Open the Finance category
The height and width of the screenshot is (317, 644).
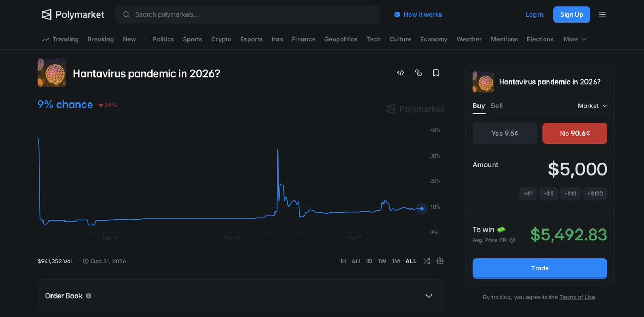pos(303,39)
